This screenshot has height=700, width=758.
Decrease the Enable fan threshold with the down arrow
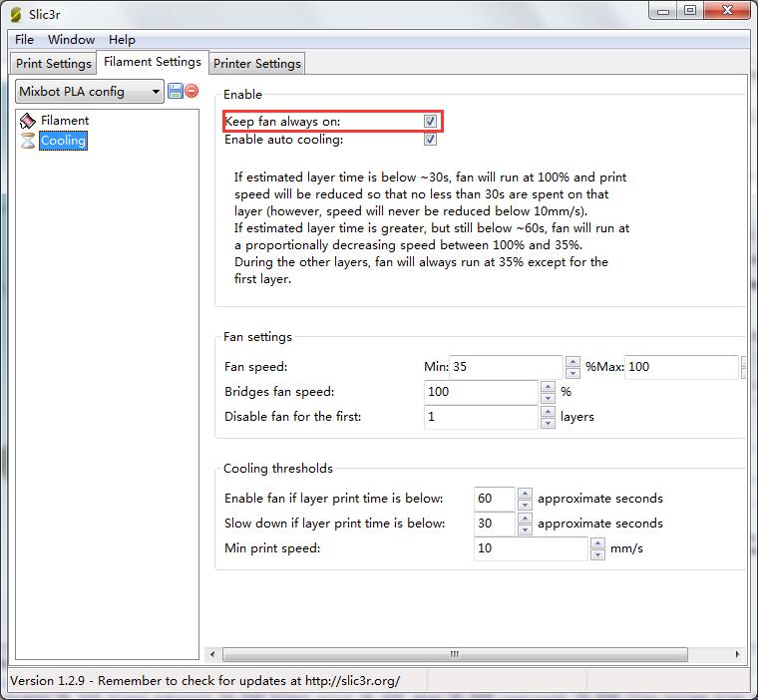coord(525,505)
